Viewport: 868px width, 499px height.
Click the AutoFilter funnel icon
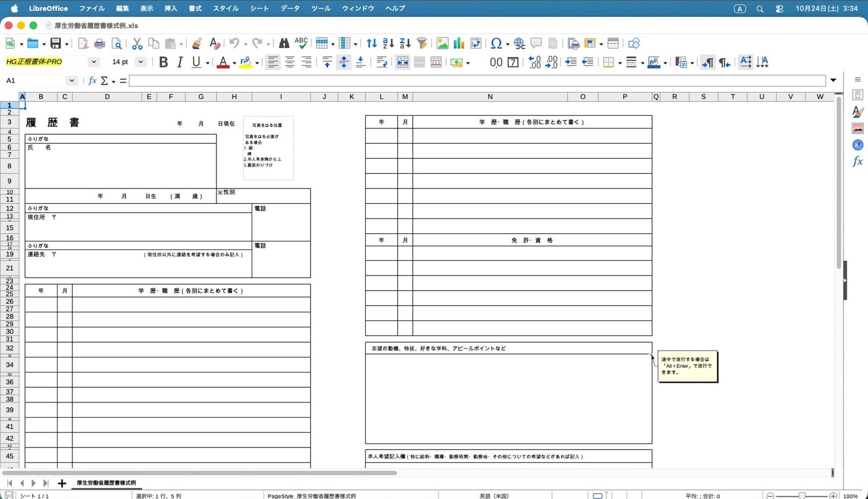[422, 43]
